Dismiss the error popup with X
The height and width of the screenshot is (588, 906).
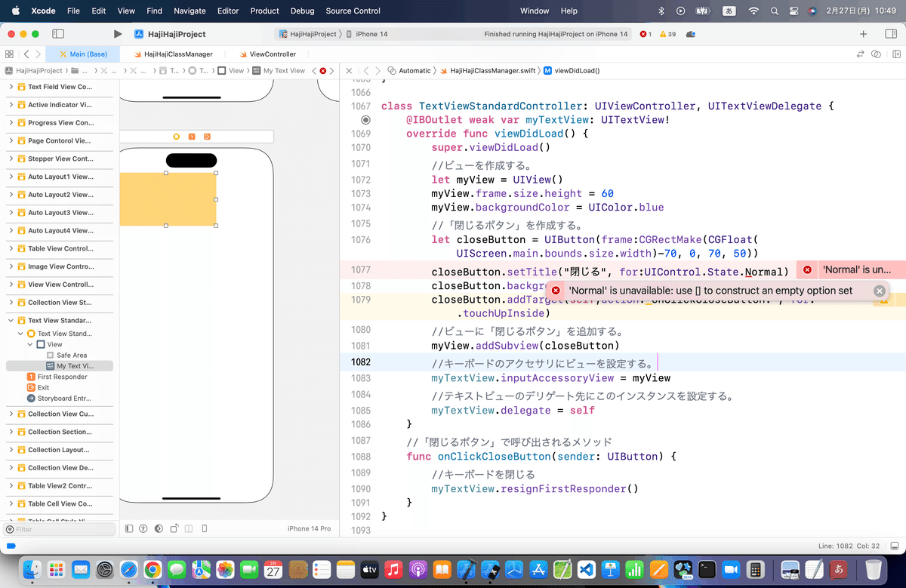point(880,291)
